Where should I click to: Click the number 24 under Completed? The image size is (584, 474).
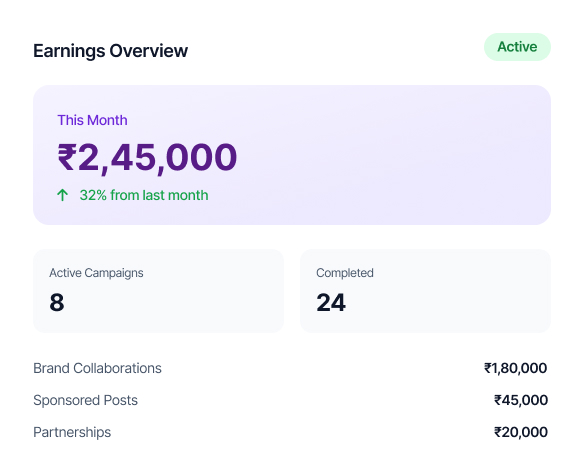click(331, 302)
